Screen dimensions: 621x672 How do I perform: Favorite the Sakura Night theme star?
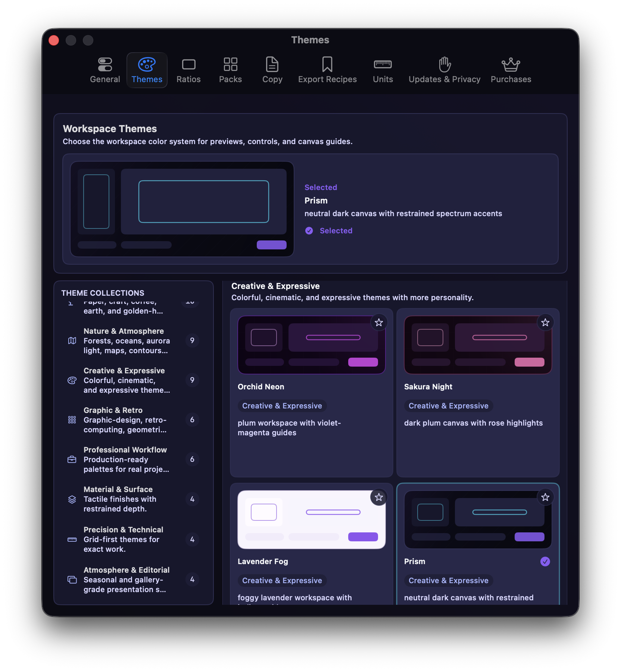(x=545, y=323)
